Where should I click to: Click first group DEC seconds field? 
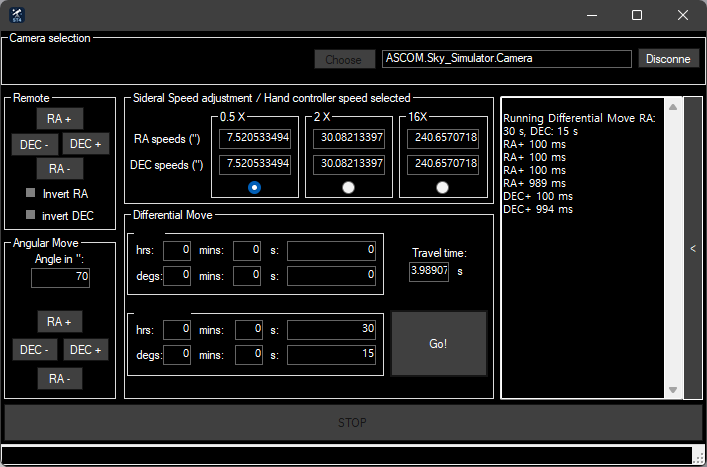[x=331, y=275]
